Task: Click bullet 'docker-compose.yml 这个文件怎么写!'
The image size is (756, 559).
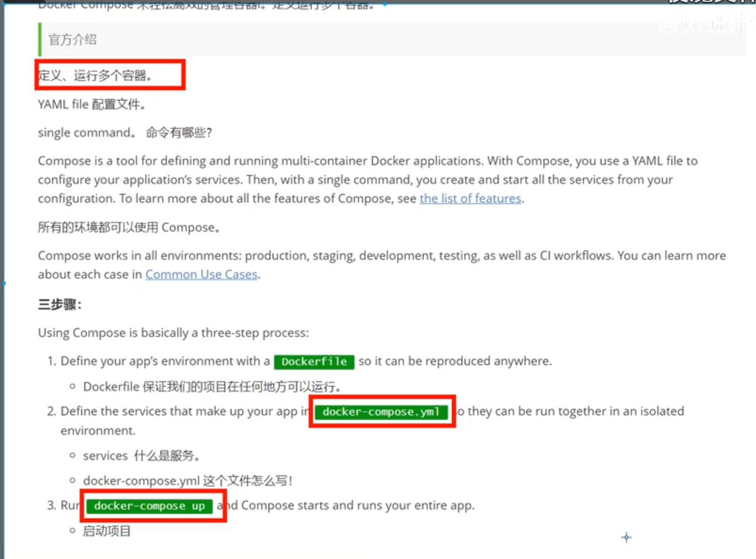Action: (x=188, y=481)
